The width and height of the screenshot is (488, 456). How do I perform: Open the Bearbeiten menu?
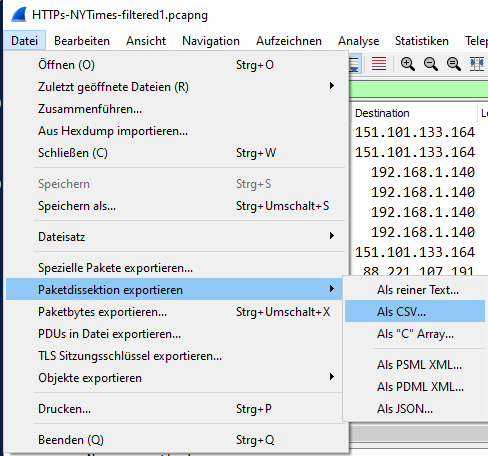pyautogui.click(x=82, y=41)
